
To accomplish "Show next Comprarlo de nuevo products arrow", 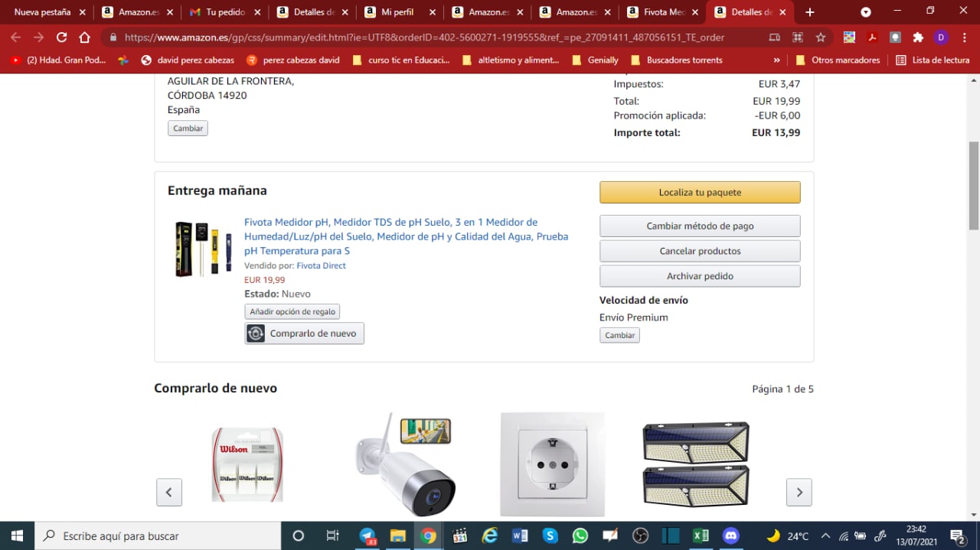I will point(799,492).
